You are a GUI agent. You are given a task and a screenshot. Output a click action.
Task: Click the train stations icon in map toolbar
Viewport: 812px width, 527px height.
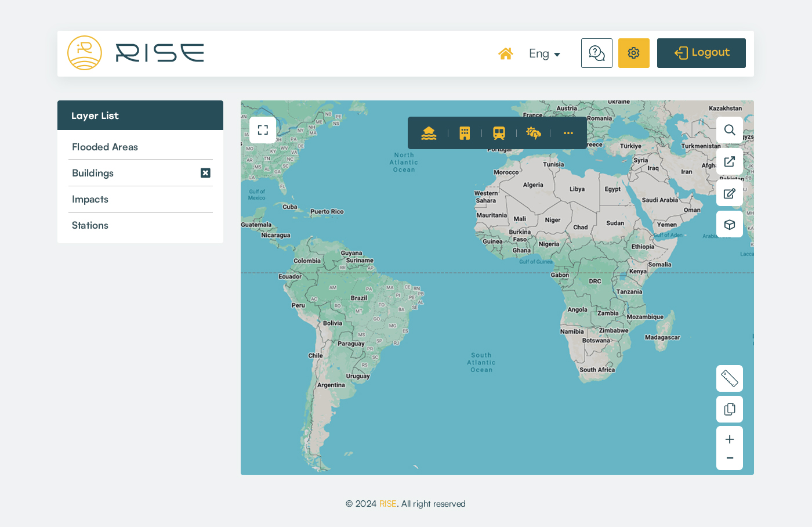(499, 133)
